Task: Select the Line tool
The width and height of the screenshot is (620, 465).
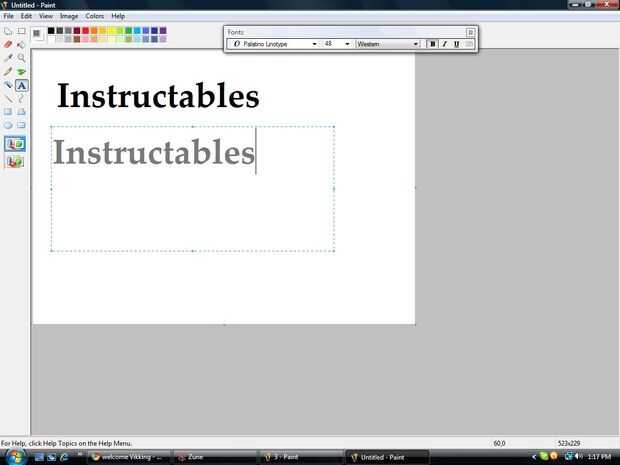Action: [x=8, y=98]
